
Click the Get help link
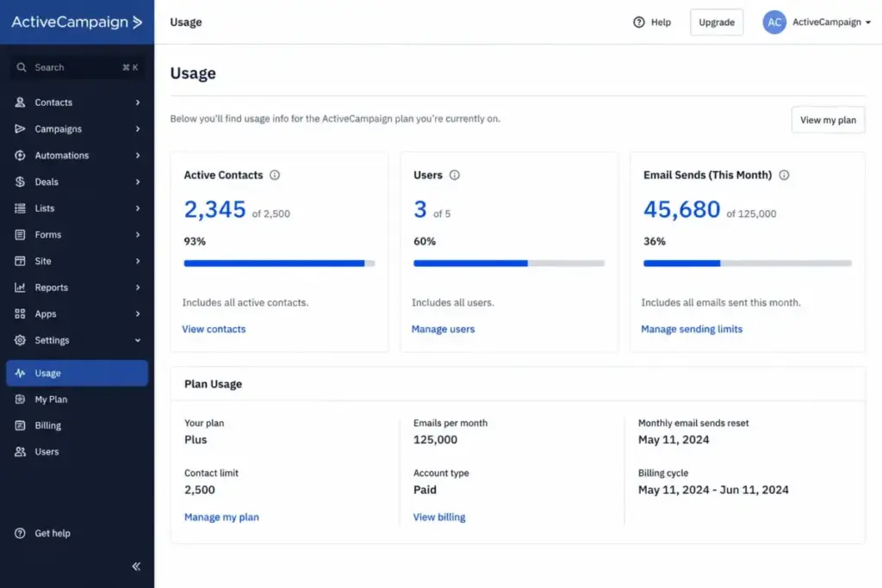coord(53,534)
